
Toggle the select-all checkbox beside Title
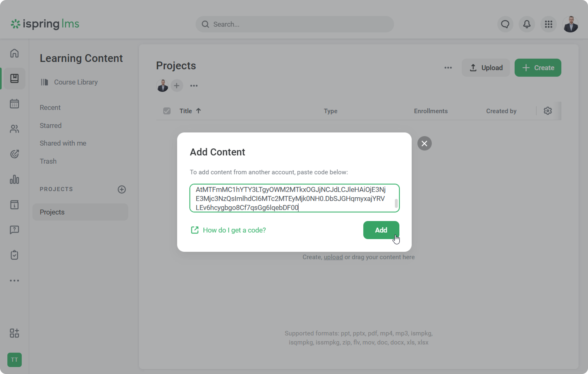click(167, 111)
